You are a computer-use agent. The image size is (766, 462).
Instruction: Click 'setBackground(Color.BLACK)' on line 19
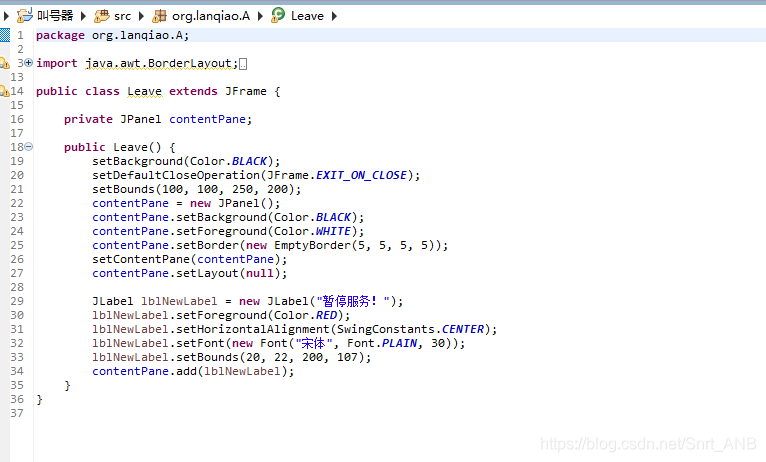coord(183,161)
